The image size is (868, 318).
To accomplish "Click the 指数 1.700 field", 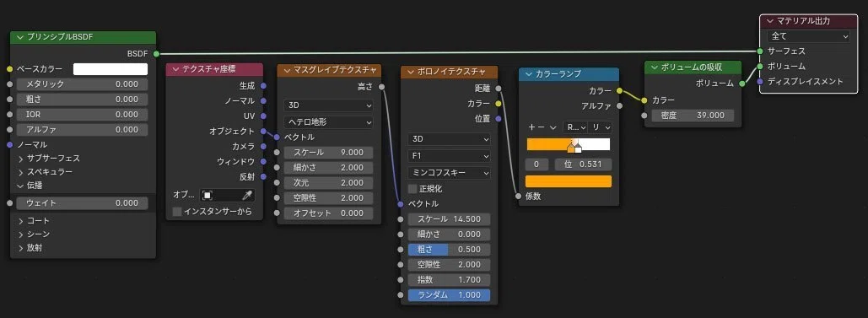I will point(449,280).
